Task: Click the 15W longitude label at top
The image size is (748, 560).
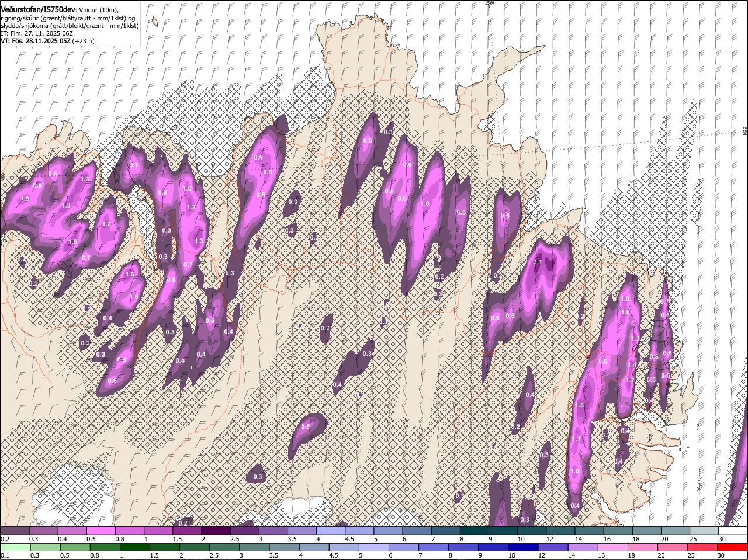Action: pyautogui.click(x=489, y=3)
